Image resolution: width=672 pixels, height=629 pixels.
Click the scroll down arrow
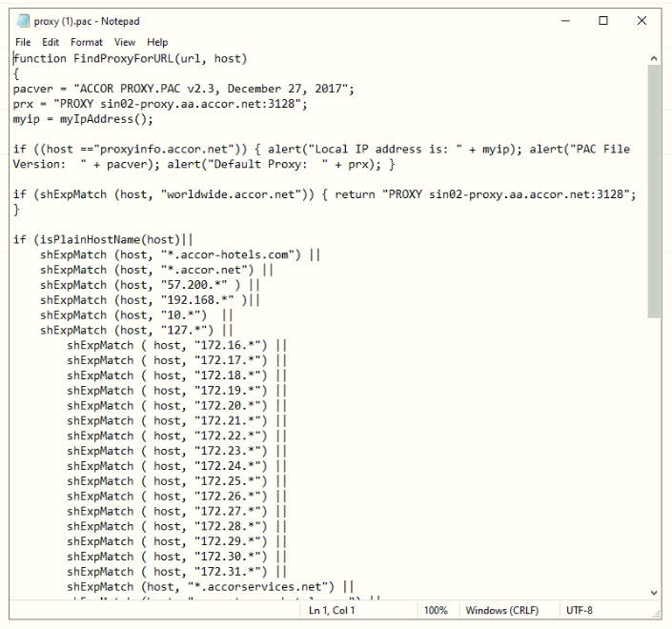pyautogui.click(x=654, y=593)
